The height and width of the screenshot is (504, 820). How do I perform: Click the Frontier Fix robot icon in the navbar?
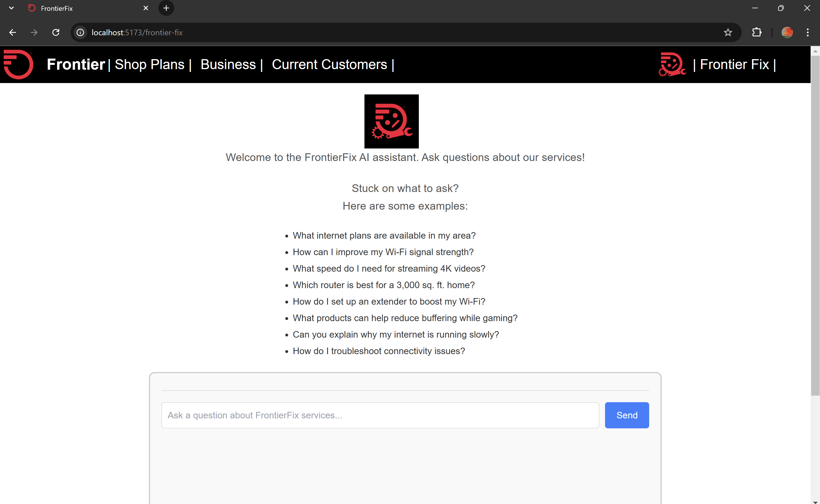coord(672,64)
